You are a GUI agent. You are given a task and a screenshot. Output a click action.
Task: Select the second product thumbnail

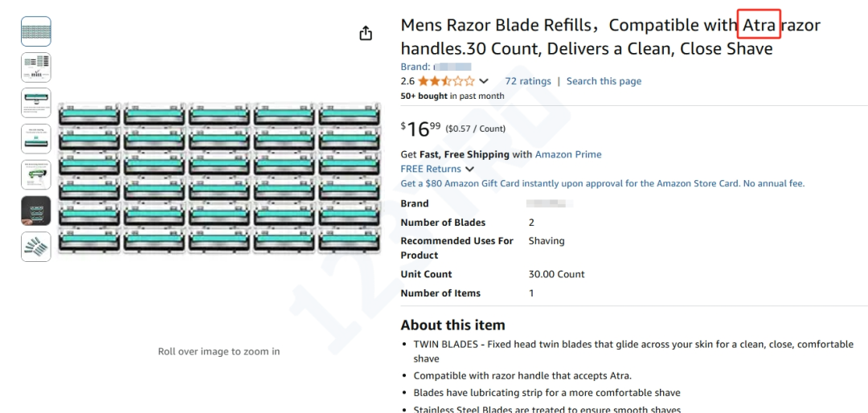[x=36, y=67]
